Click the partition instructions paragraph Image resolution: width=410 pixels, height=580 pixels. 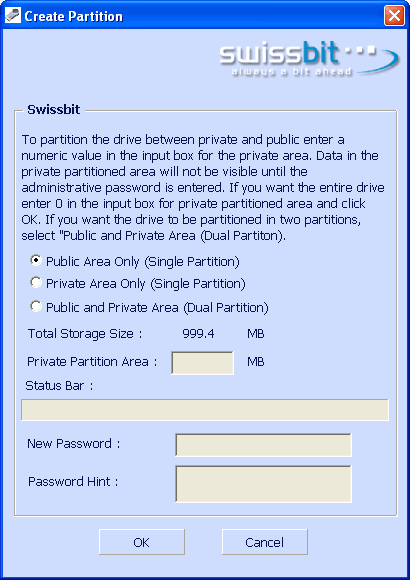pyautogui.click(x=203, y=188)
